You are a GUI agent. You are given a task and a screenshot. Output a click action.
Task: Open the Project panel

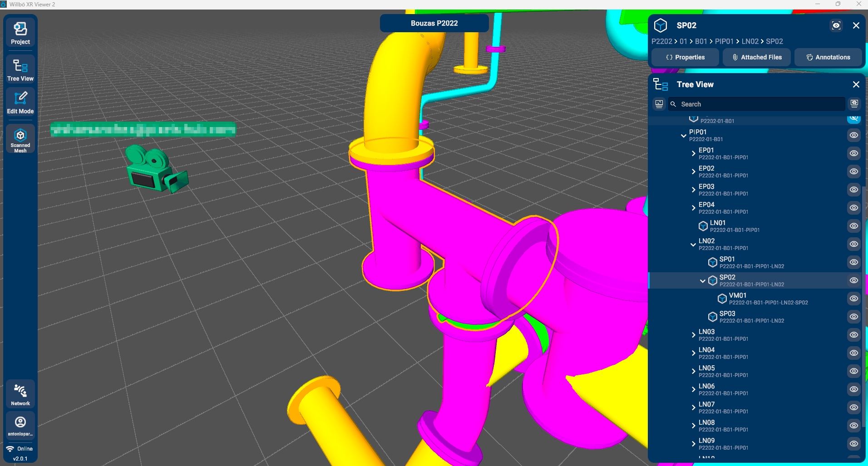point(20,33)
